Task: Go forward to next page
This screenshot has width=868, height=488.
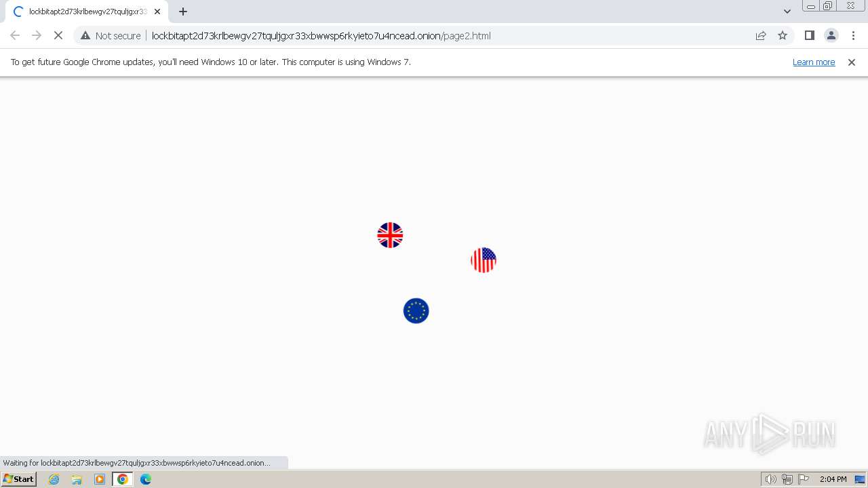Action: coord(37,35)
